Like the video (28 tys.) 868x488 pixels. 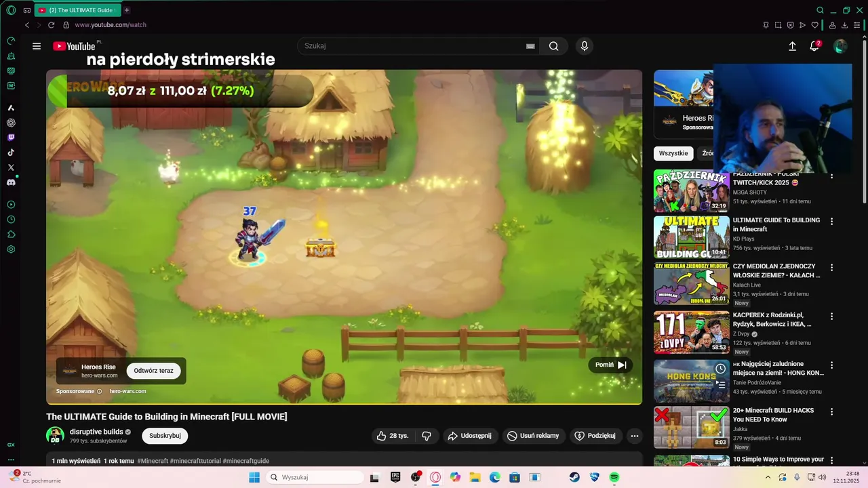(x=393, y=436)
